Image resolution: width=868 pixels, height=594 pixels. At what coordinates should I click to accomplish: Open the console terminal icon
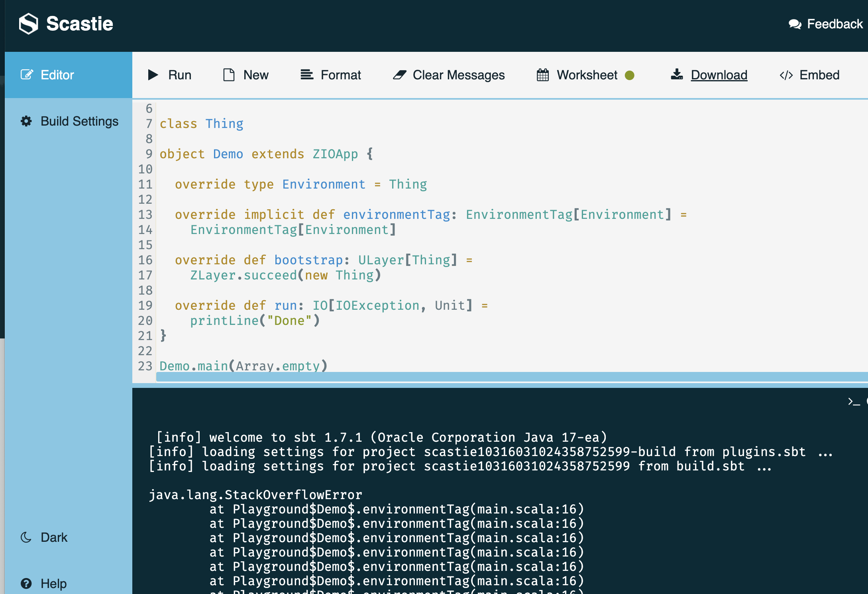tap(854, 403)
